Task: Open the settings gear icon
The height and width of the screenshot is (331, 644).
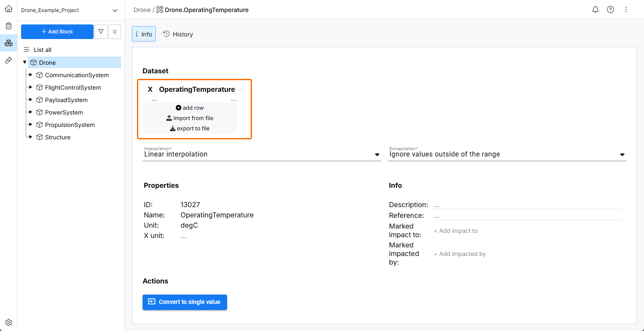Action: click(9, 322)
